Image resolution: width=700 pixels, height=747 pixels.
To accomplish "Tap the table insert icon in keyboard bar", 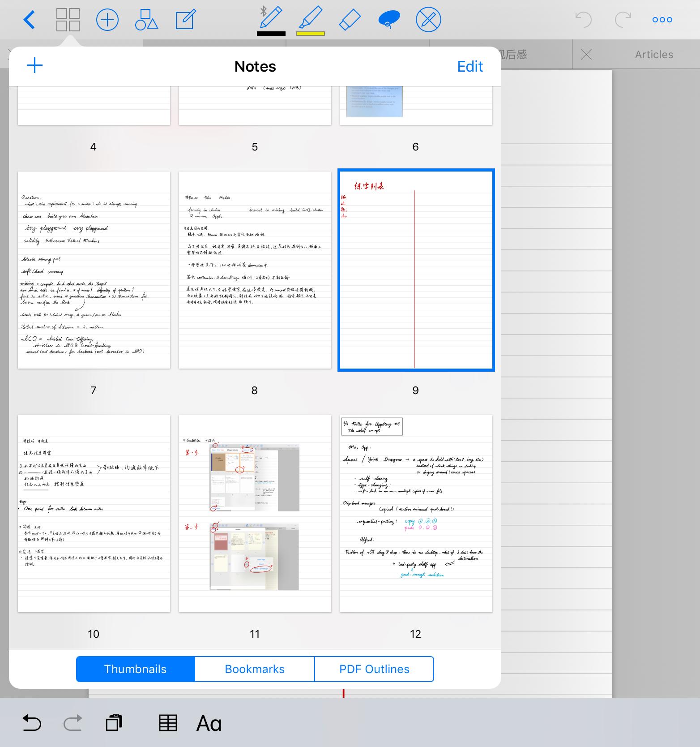I will pos(168,723).
